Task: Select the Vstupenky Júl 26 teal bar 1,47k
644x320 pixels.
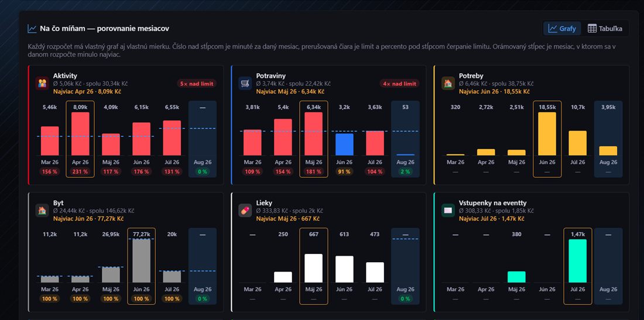Action: (577, 261)
